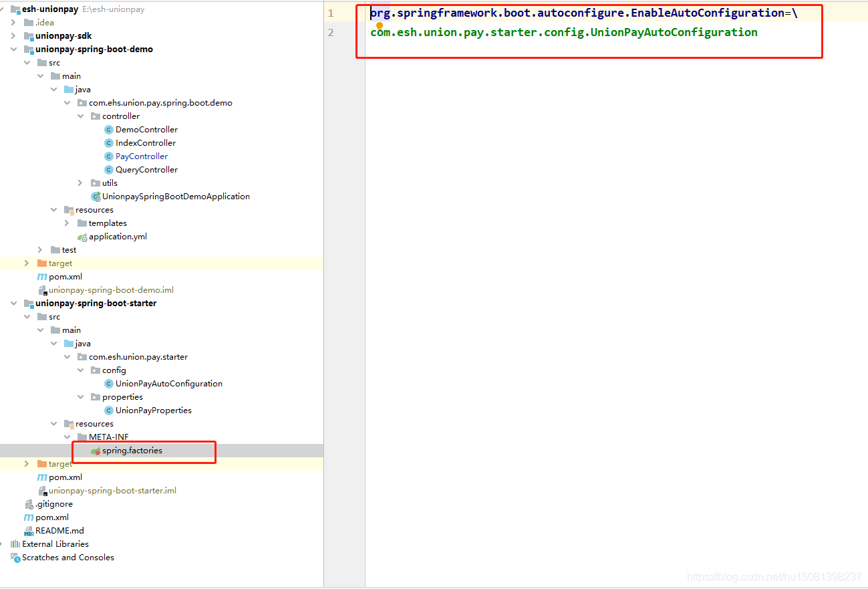Expand the templates folder arrow
The width and height of the screenshot is (868, 589).
(x=67, y=223)
